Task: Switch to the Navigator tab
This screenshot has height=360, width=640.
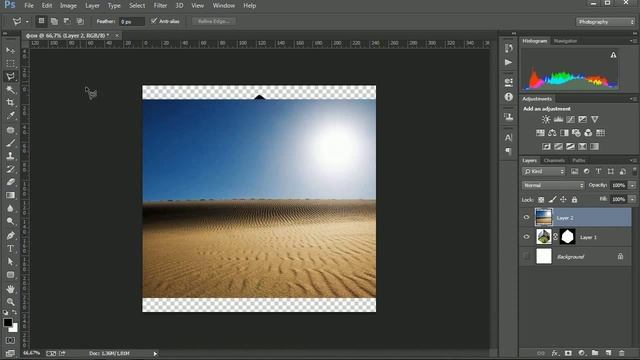Action: click(565, 41)
